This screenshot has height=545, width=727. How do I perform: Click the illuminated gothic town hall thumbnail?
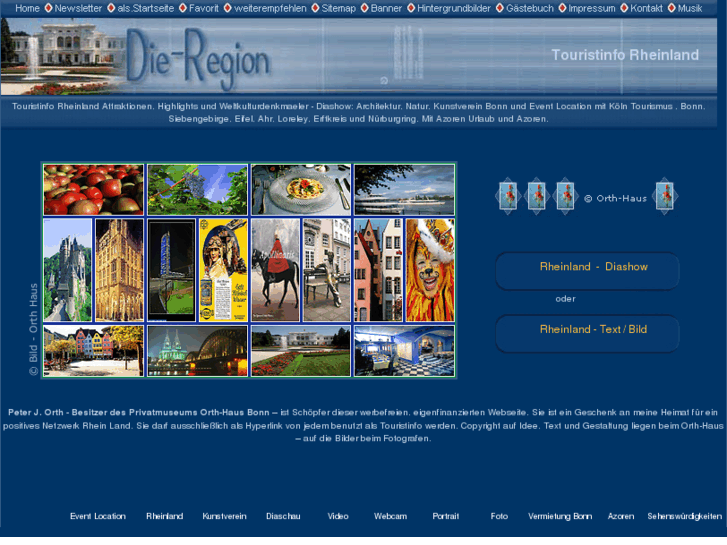[x=120, y=270]
